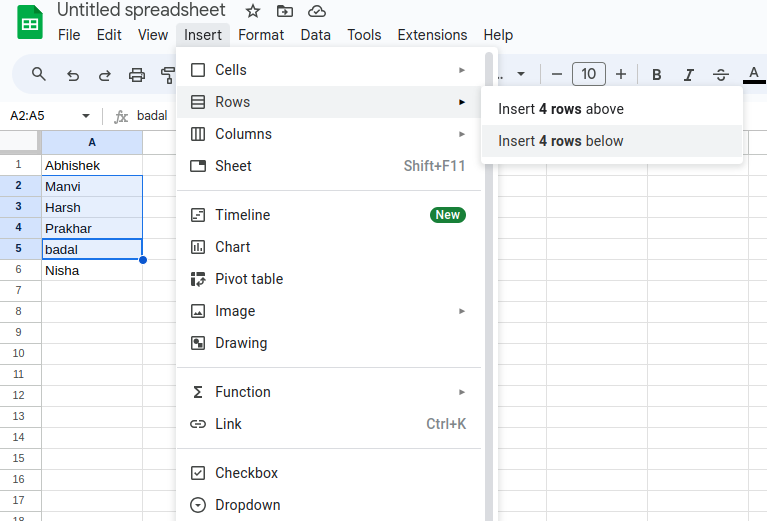
Task: Open the Format menu
Action: coord(261,35)
